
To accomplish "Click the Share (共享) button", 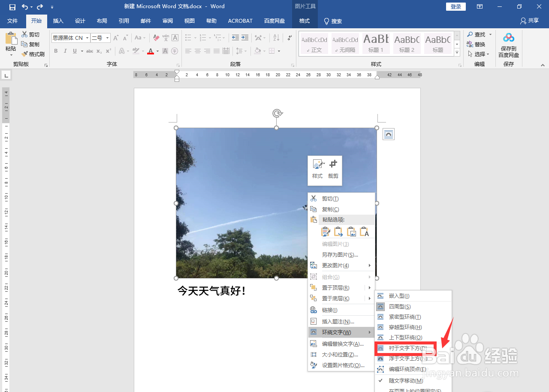I will click(x=530, y=21).
